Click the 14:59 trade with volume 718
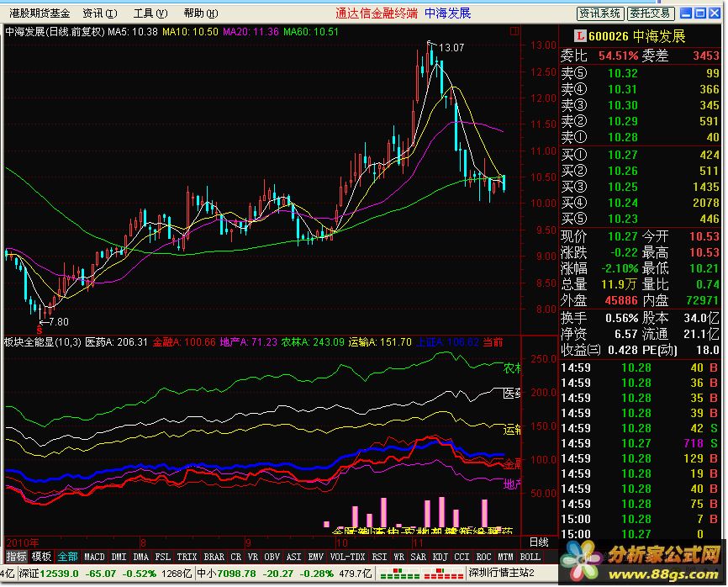The image size is (728, 587). click(640, 443)
